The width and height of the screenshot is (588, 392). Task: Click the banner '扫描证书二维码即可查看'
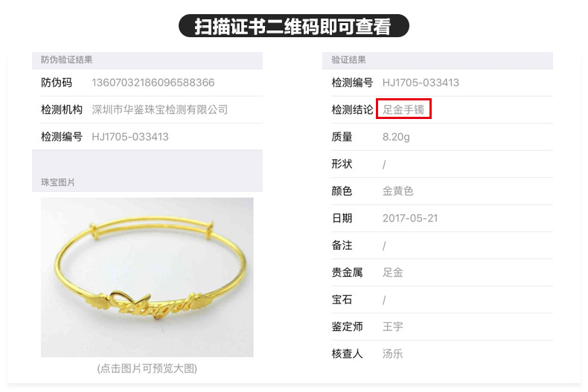tap(293, 26)
